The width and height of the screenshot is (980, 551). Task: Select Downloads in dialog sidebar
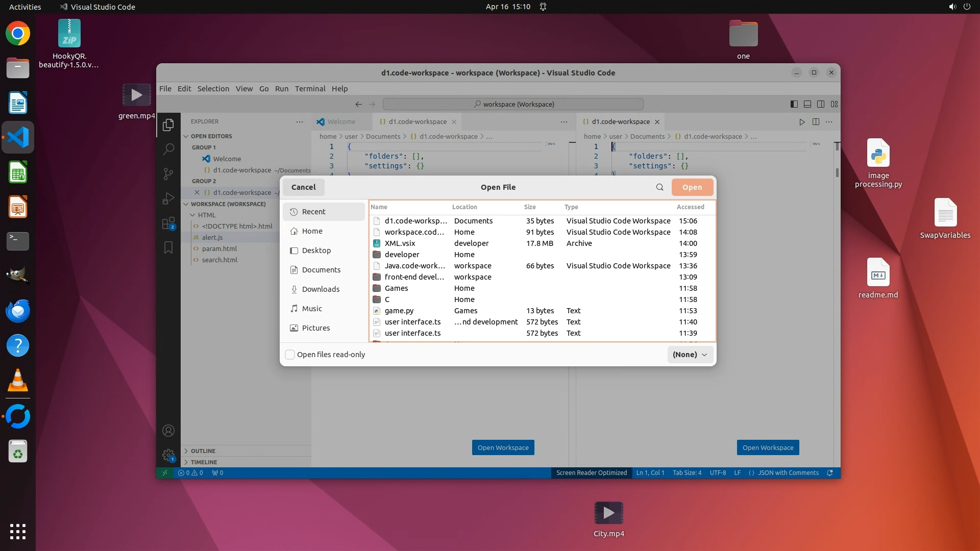point(320,289)
